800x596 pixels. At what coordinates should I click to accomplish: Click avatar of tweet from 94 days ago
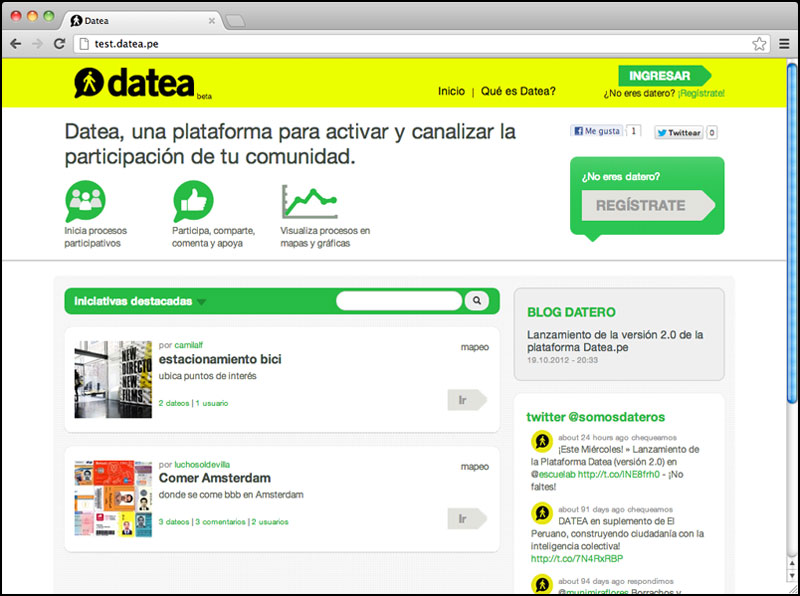542,584
